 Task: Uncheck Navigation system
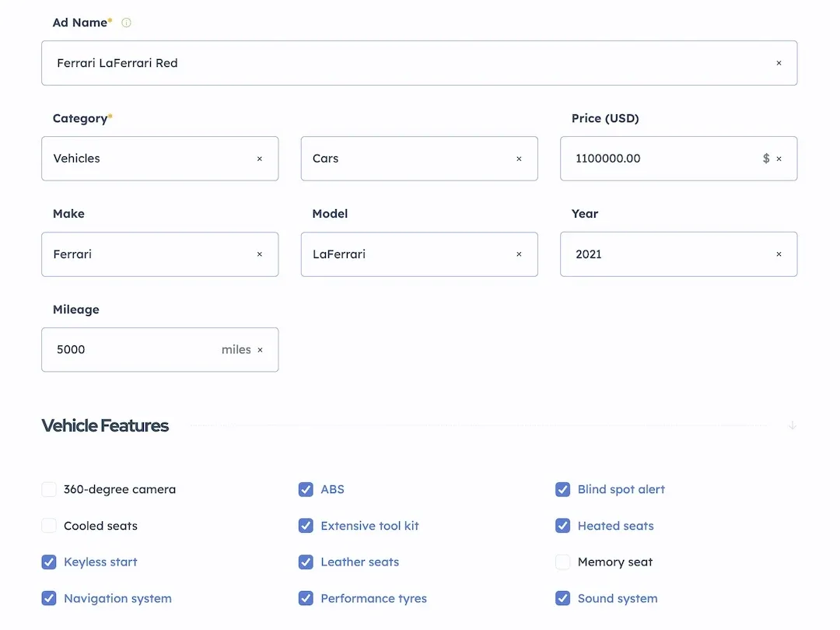(x=49, y=598)
